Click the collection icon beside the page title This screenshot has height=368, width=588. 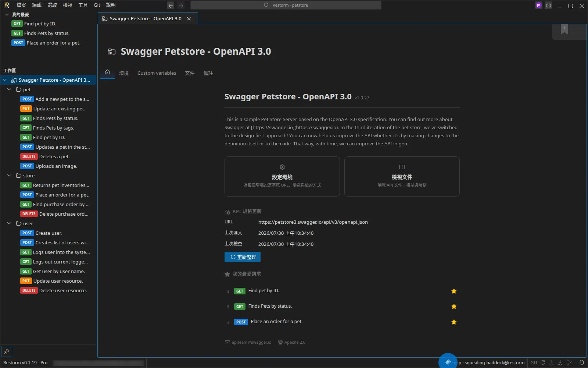coord(111,52)
